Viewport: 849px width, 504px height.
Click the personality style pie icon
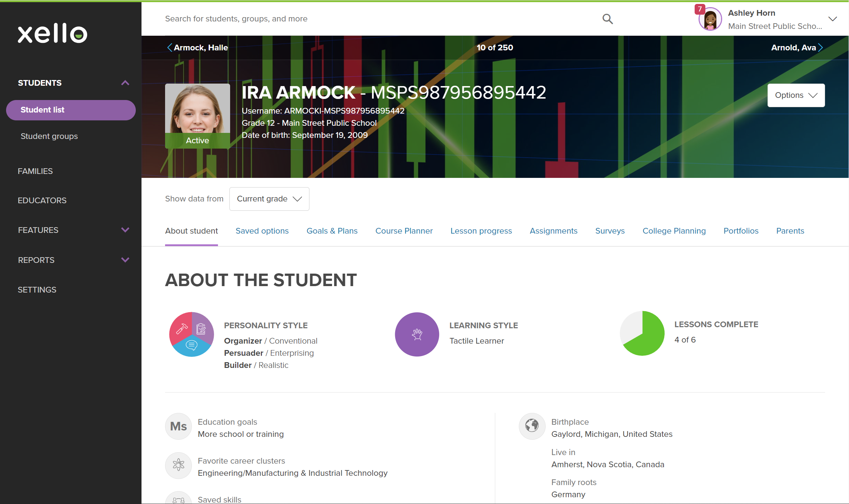coord(192,334)
